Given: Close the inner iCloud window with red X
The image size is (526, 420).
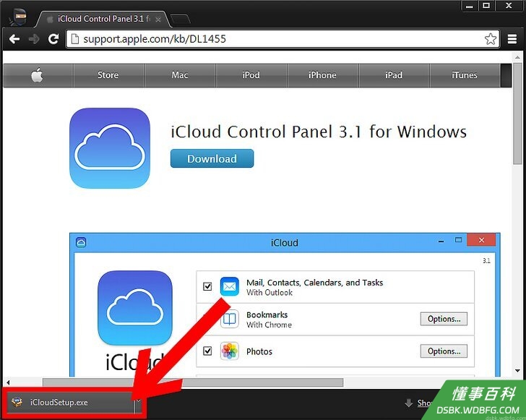Looking at the screenshot, I should click(481, 240).
